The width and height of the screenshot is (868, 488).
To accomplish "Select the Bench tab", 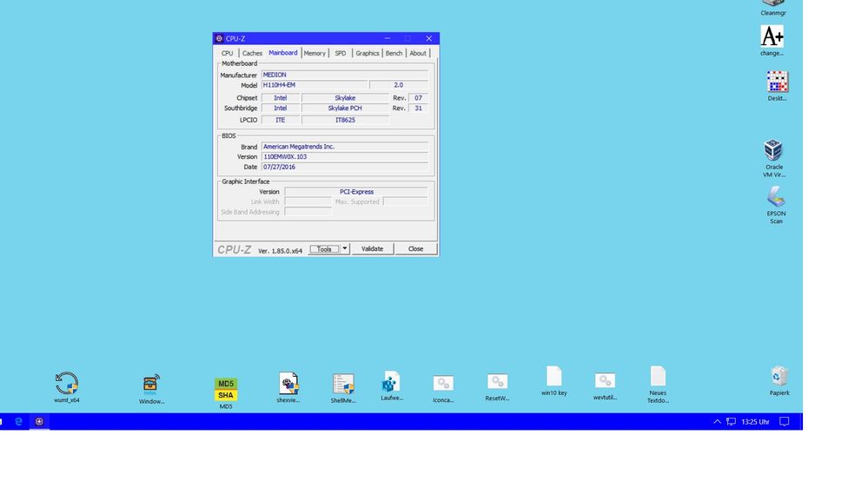I will click(x=394, y=53).
